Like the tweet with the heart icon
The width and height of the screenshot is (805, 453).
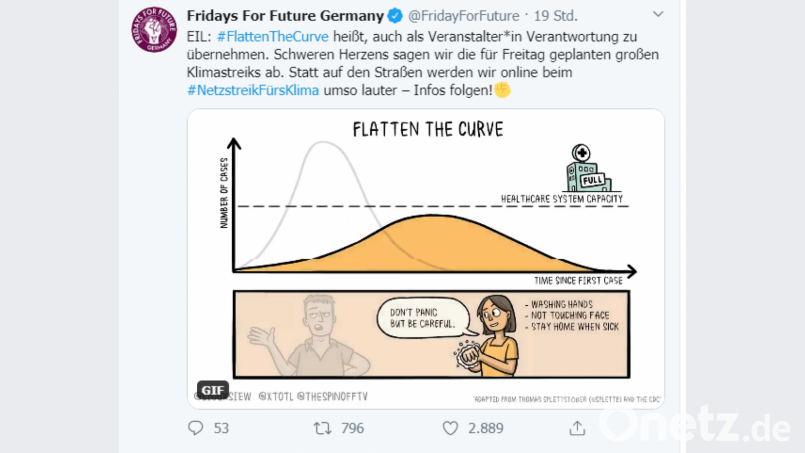click(450, 428)
